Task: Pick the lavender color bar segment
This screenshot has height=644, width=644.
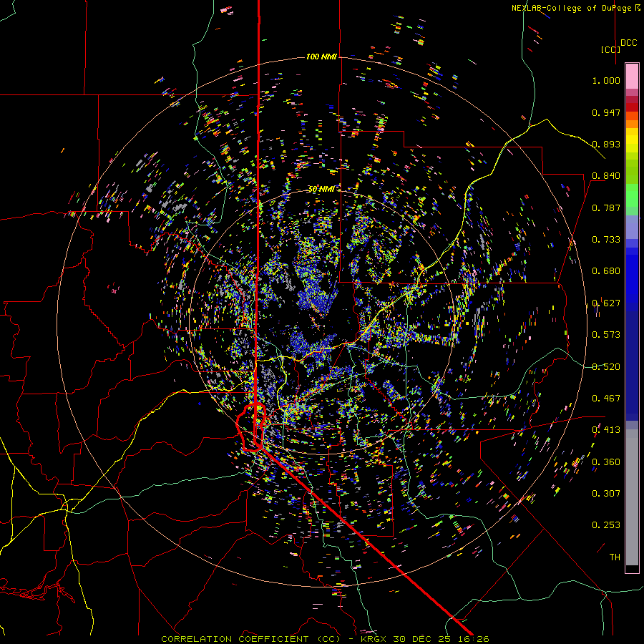Action: click(632, 227)
